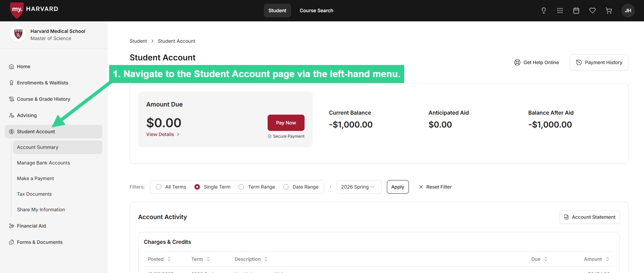The height and width of the screenshot is (273, 644).
Task: Select the All Terms radio button
Action: (159, 187)
